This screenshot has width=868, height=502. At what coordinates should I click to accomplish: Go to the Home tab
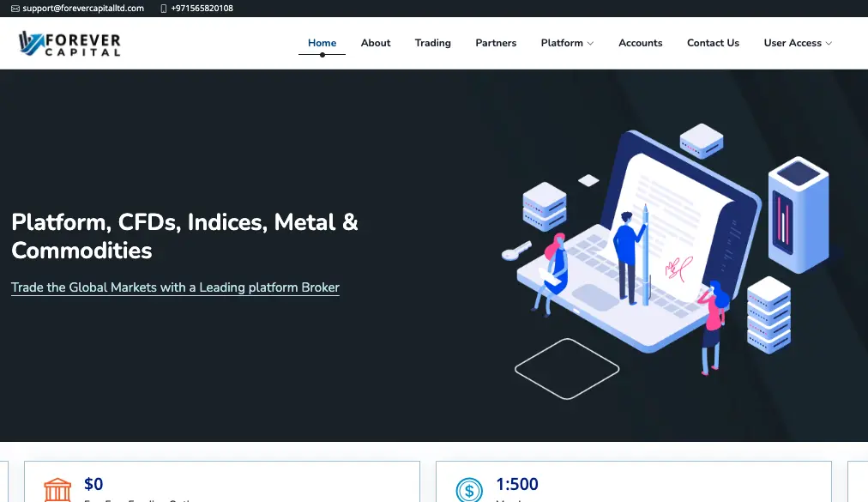(322, 43)
